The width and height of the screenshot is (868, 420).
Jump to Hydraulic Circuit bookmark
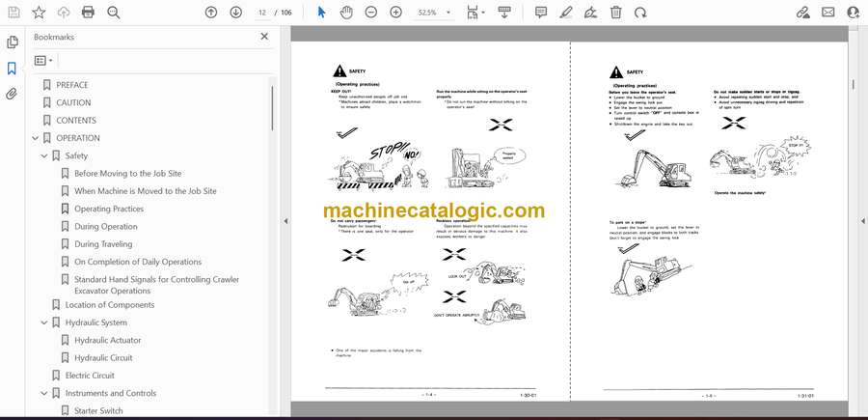pyautogui.click(x=103, y=358)
